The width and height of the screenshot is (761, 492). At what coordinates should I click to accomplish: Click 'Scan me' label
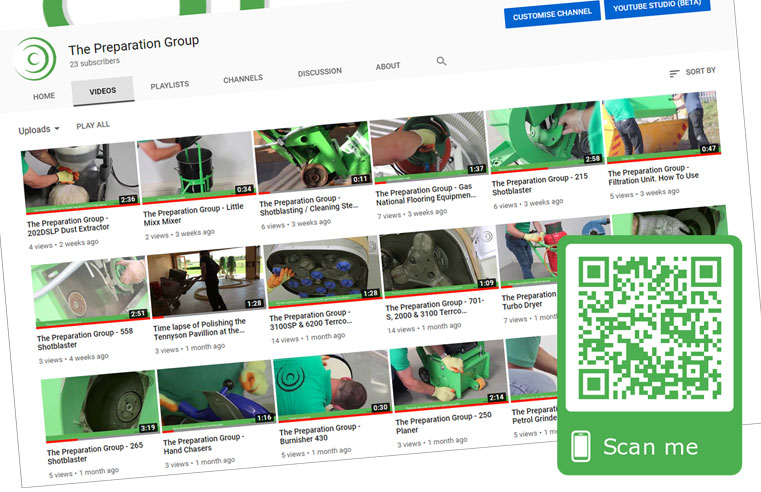650,446
